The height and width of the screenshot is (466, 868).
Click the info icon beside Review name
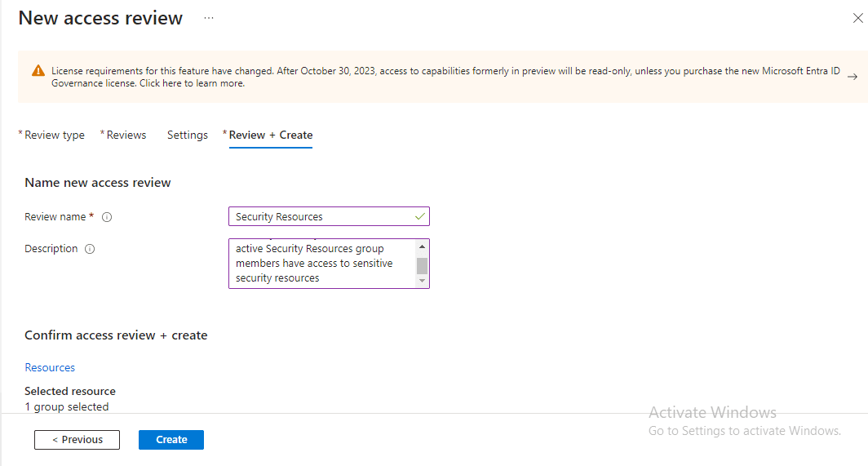coord(107,217)
